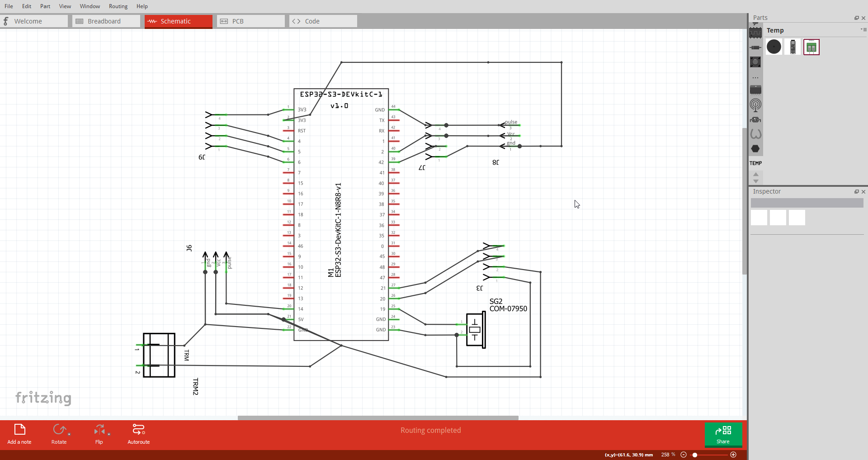Image resolution: width=868 pixels, height=460 pixels.
Task: Click the zoom slider handle
Action: (695, 455)
